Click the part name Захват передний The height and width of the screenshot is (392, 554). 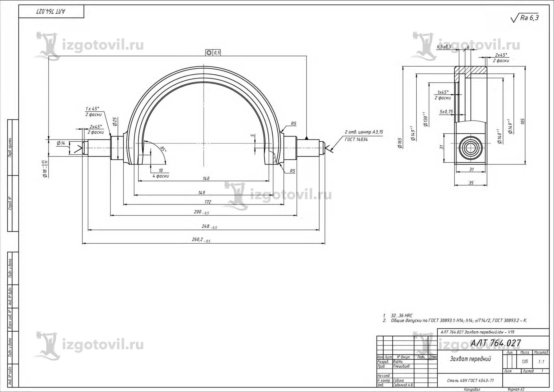pyautogui.click(x=470, y=359)
